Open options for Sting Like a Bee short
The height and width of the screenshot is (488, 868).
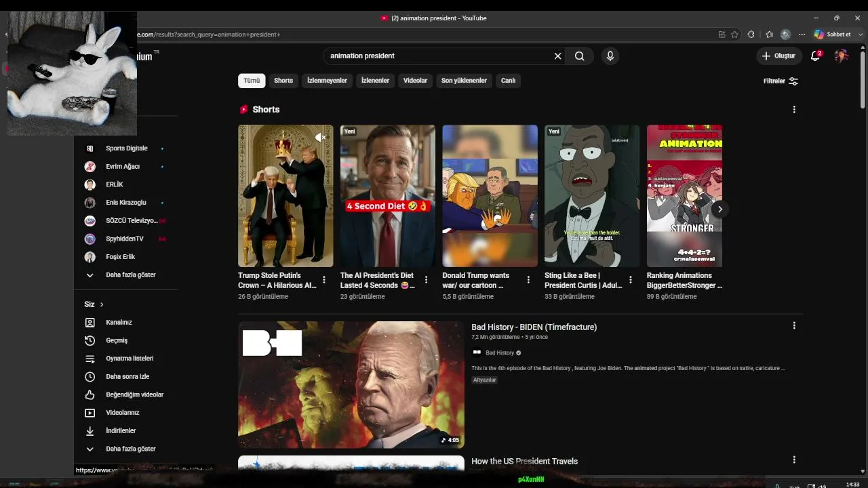(x=631, y=279)
